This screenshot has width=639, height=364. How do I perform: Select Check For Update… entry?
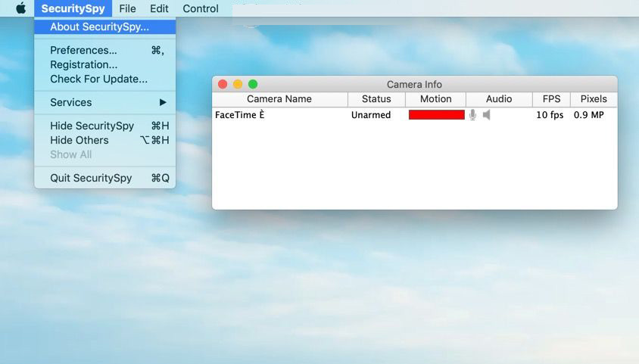[104, 79]
